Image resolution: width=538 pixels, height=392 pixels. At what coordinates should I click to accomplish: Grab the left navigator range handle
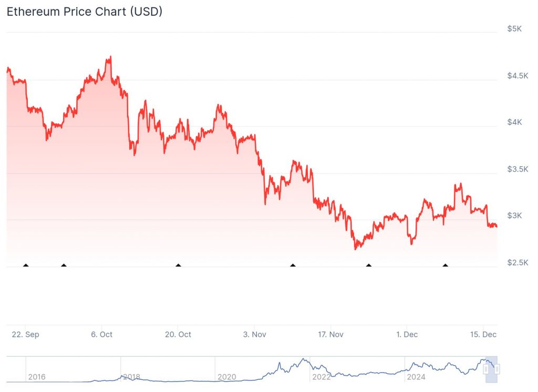(485, 369)
